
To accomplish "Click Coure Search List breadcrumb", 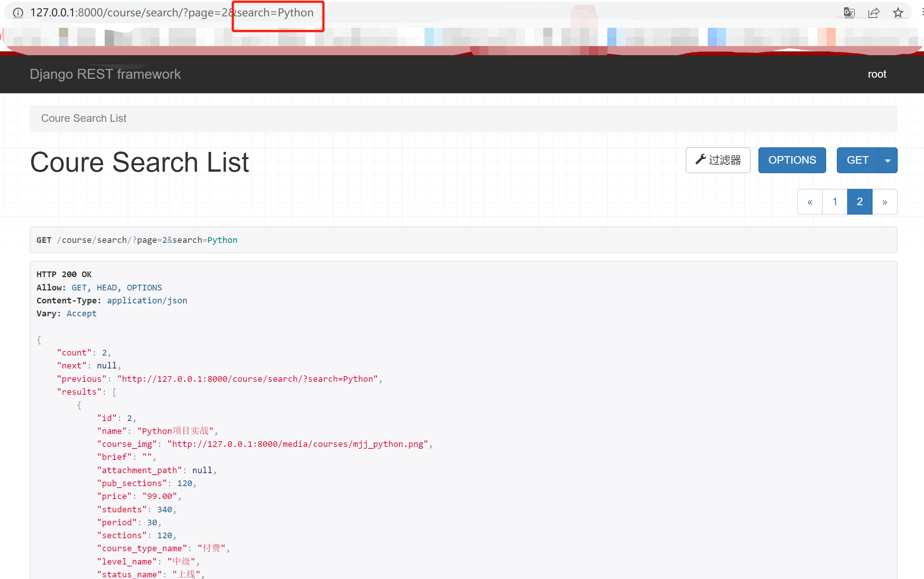I will click(x=83, y=118).
